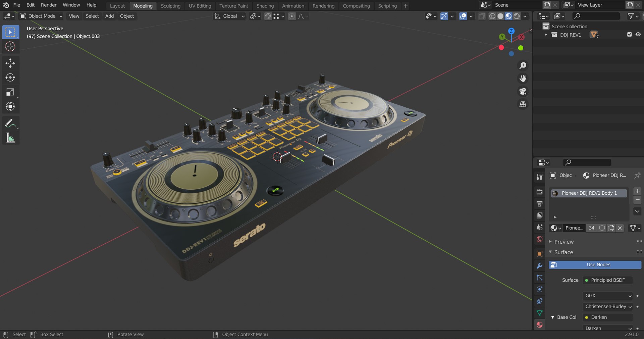Expand the DDJ REV1 collection tree

point(546,35)
